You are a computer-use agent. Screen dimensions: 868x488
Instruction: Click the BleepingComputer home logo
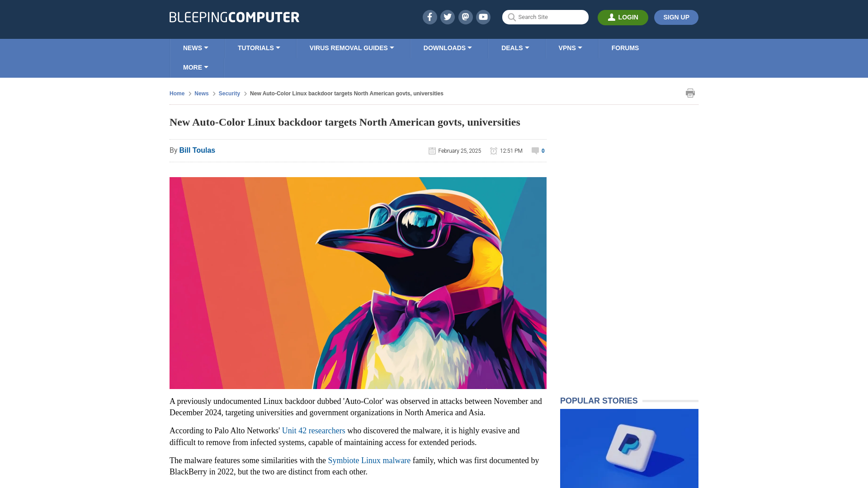tap(234, 17)
